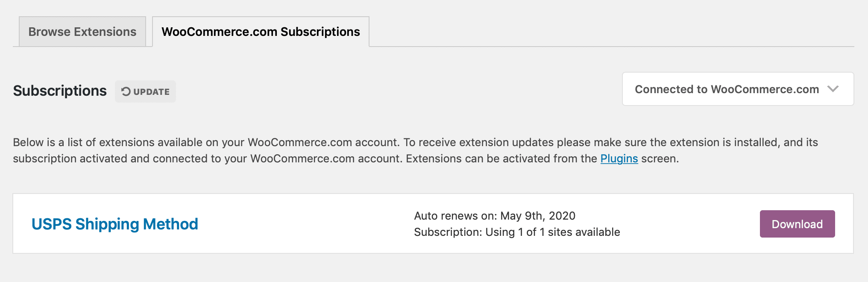This screenshot has height=282, width=868.
Task: Switch to the Browse Extensions tab
Action: 82,32
